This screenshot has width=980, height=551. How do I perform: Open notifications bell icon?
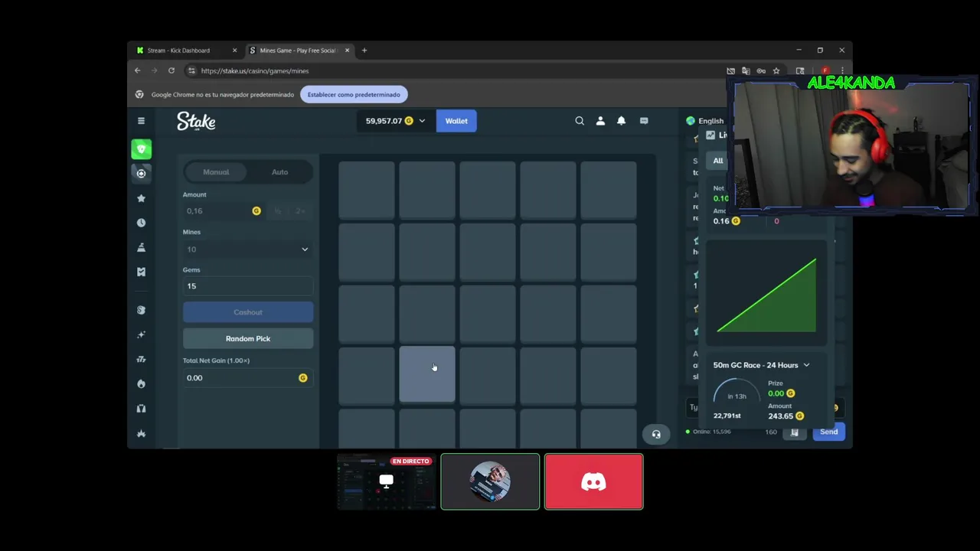(x=621, y=121)
